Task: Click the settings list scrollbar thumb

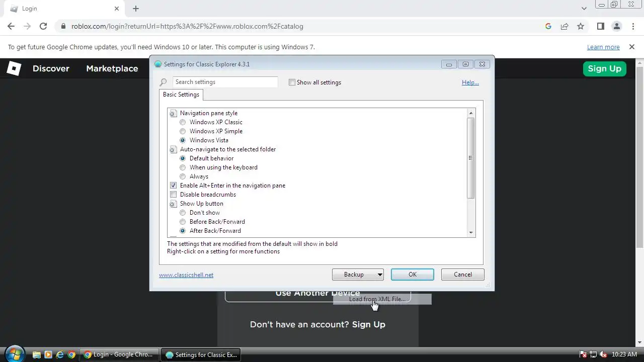Action: 471,158
